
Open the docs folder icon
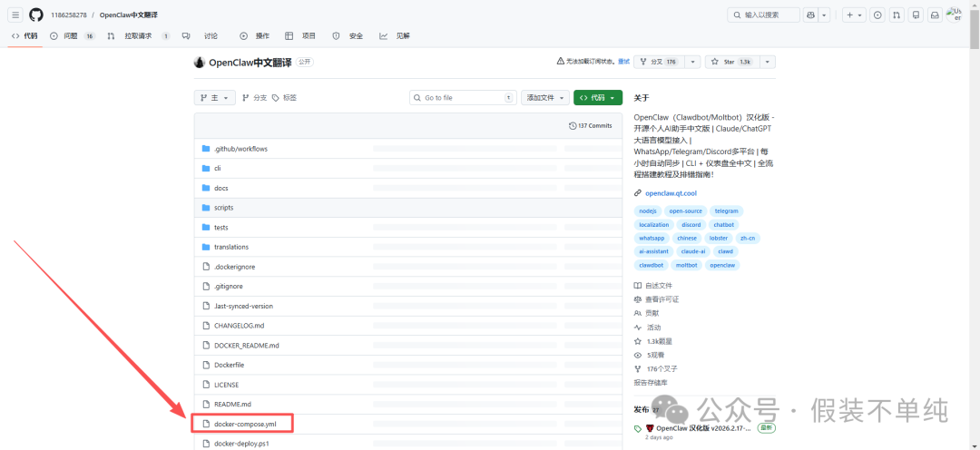tap(206, 188)
